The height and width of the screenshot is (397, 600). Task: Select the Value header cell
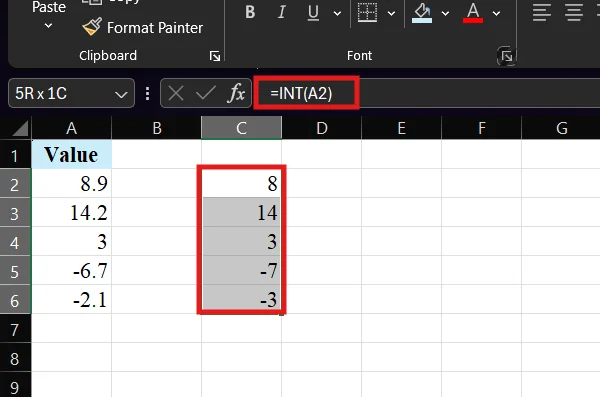[x=72, y=155]
